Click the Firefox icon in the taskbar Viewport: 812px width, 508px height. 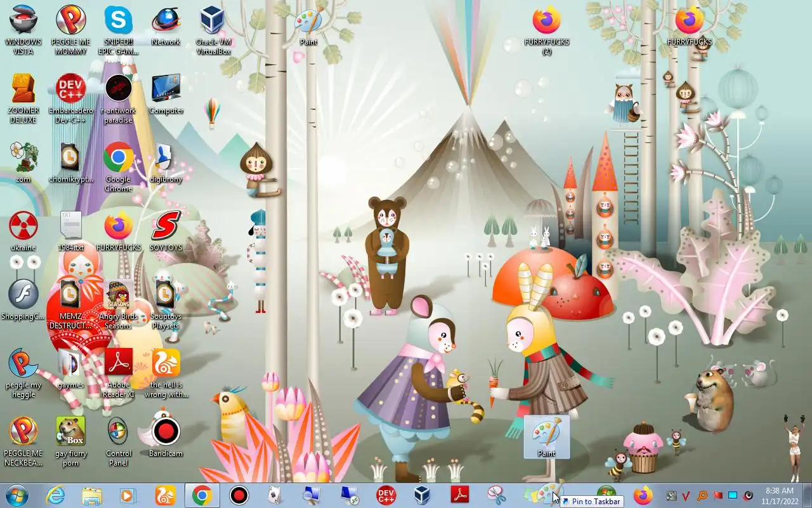coord(643,495)
